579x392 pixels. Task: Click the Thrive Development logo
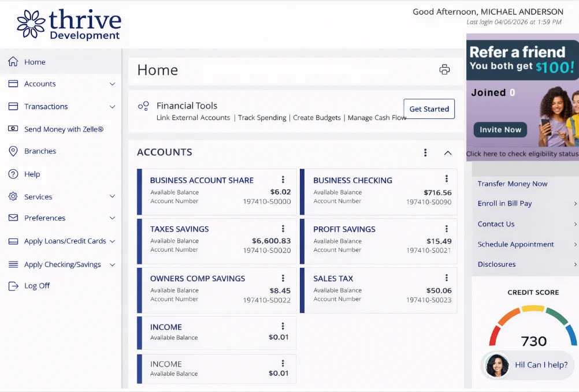69,24
